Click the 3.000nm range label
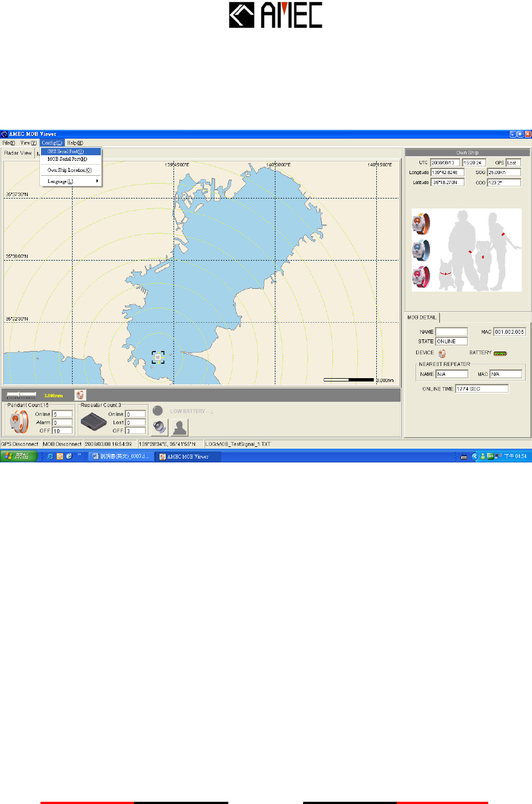 (53, 396)
